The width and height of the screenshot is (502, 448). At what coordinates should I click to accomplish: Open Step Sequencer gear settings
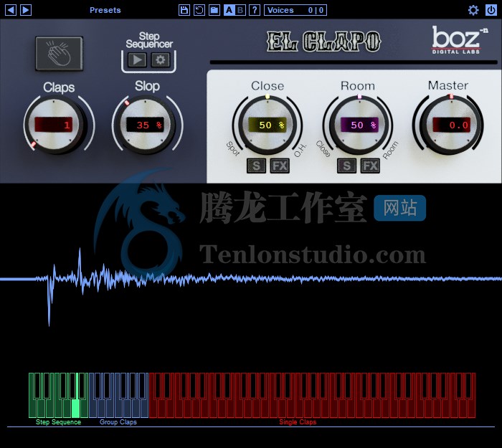click(161, 59)
